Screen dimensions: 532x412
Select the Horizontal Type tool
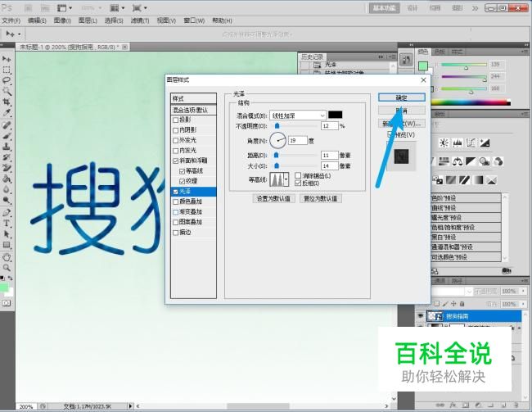pyautogui.click(x=7, y=224)
